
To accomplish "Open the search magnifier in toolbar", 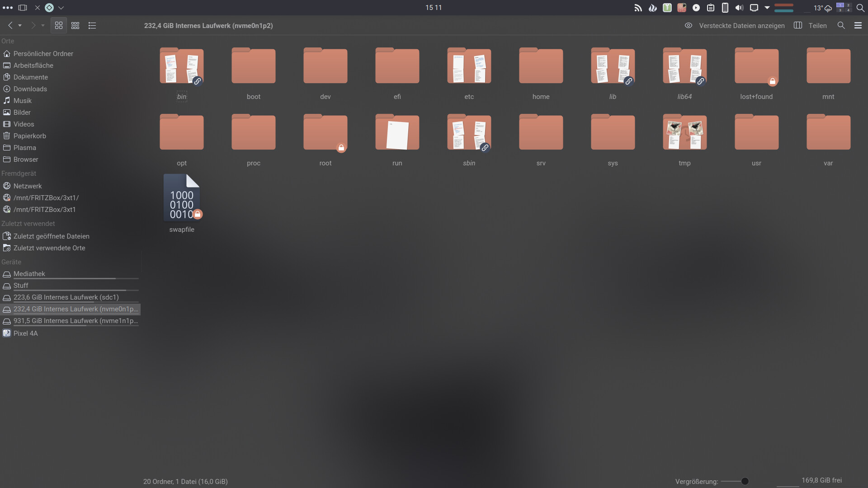I will tap(841, 26).
